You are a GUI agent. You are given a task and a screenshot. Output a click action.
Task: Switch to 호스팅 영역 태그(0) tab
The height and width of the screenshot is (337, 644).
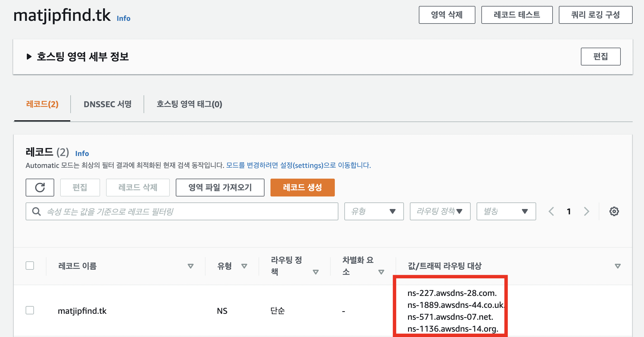point(189,104)
